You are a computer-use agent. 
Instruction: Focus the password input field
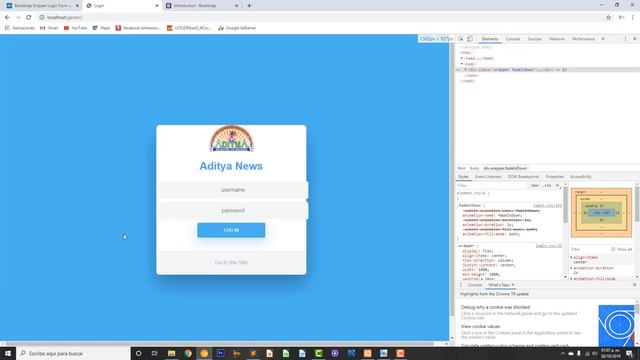(233, 211)
